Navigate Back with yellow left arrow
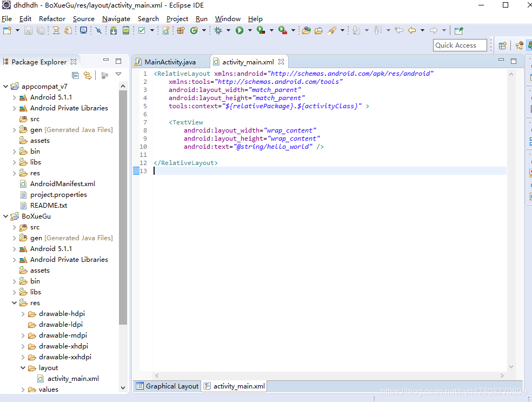532x402 pixels. point(412,30)
